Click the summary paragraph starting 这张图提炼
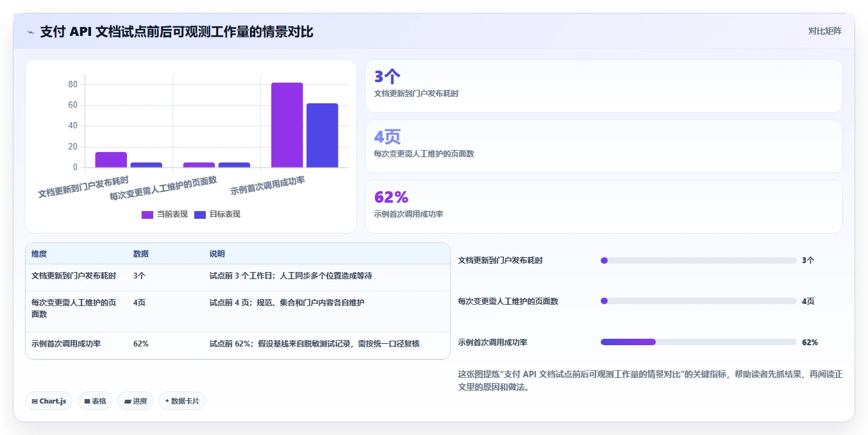The image size is (868, 435). tap(650, 381)
